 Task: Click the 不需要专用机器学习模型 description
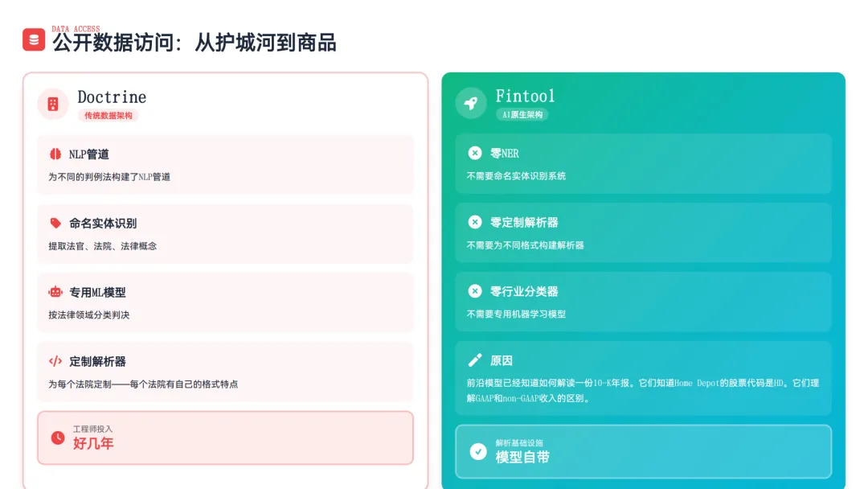[x=516, y=314]
